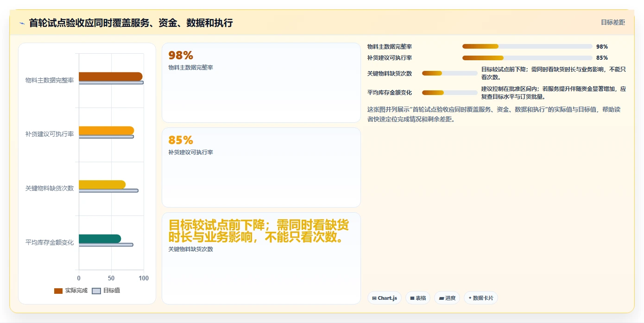Click the large yellow 目标较试点前下降 card text

[259, 231]
